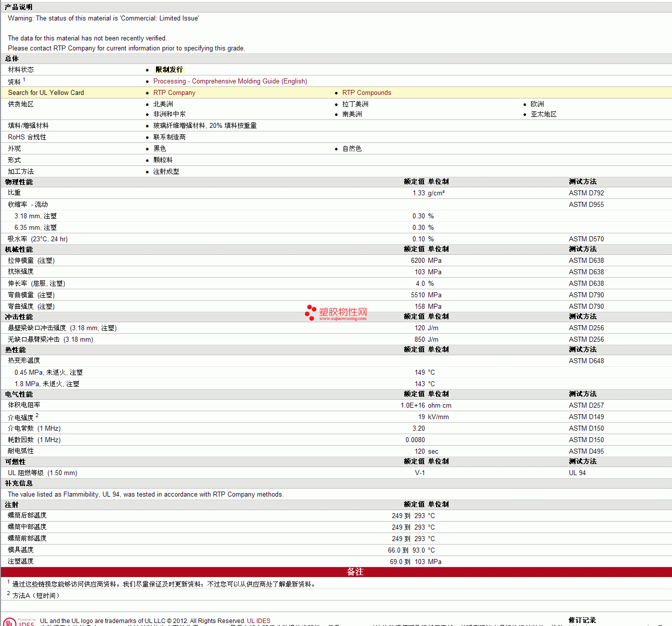Select the 注塑温度 row label
The height and width of the screenshot is (626, 672).
tap(20, 561)
